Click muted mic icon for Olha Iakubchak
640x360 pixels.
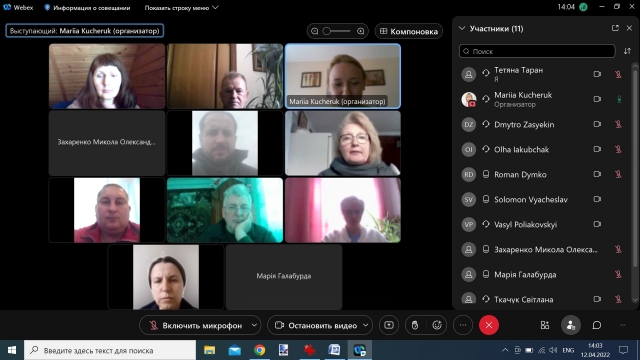tap(618, 149)
